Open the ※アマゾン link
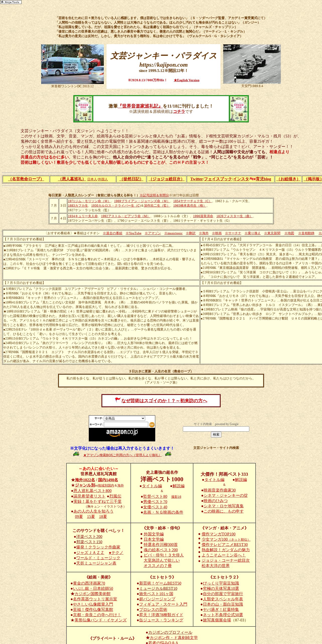The height and width of the screenshot is (644, 322). [x=153, y=233]
